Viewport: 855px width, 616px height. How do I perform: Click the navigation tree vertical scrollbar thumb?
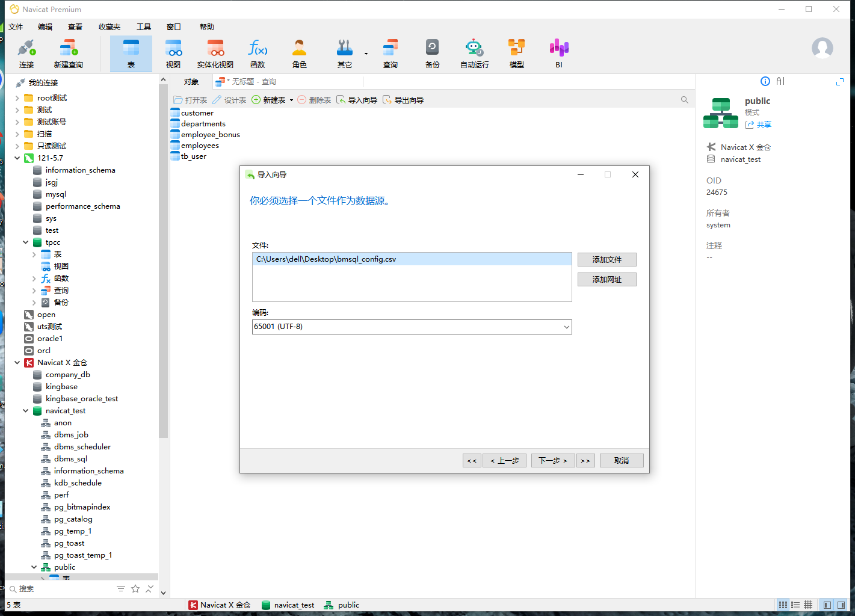click(163, 261)
